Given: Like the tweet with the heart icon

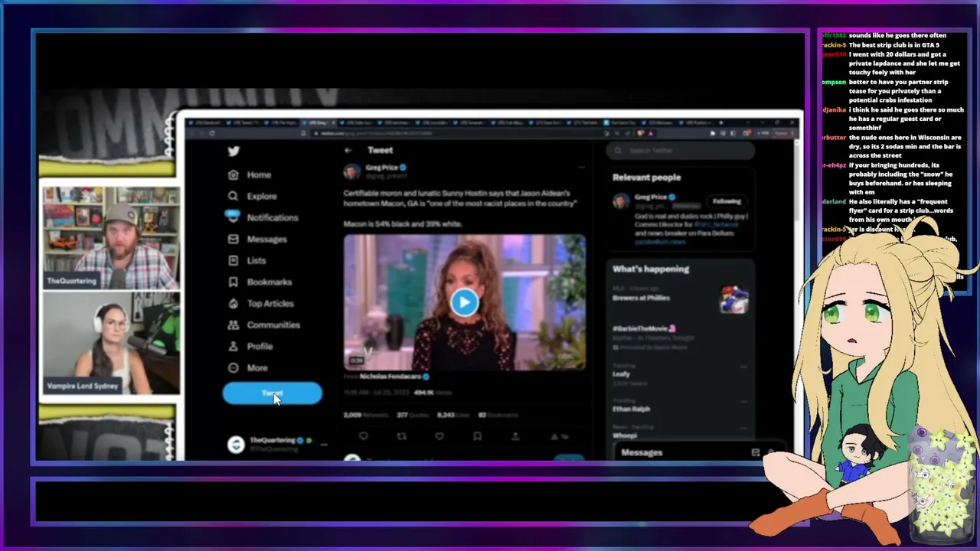Looking at the screenshot, I should tap(439, 436).
